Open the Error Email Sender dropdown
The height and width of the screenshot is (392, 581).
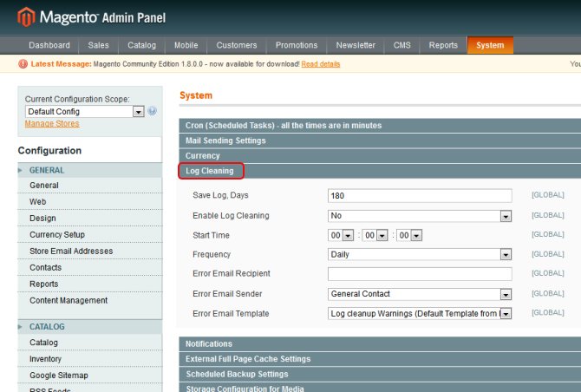(420, 294)
